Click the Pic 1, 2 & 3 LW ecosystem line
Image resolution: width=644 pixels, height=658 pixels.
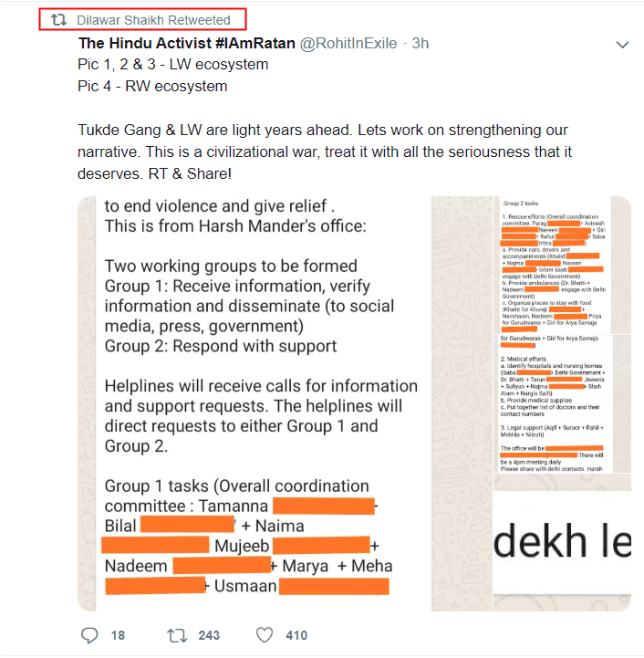pos(172,64)
